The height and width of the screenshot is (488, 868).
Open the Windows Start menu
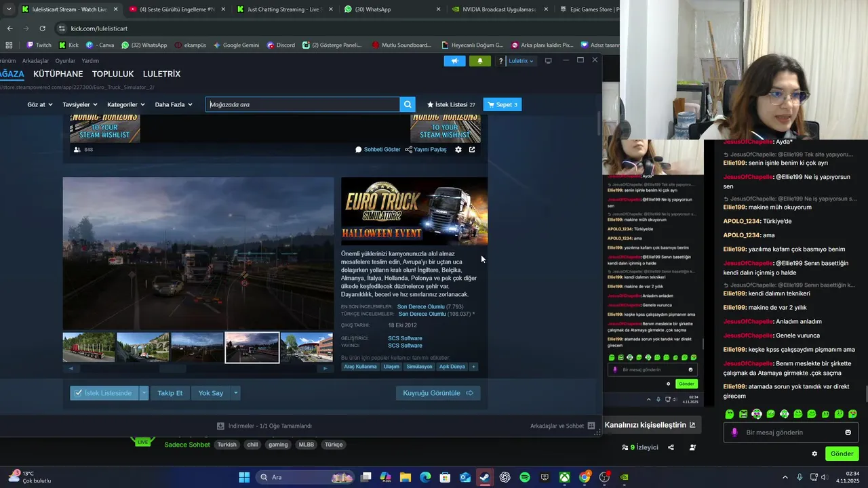pos(244,477)
